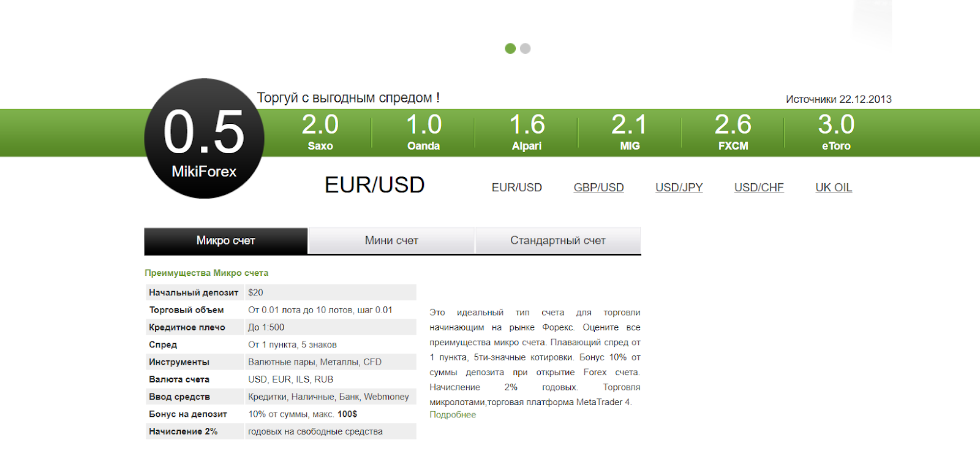Click the Кредитное плечо row label
The height and width of the screenshot is (456, 980).
187,327
